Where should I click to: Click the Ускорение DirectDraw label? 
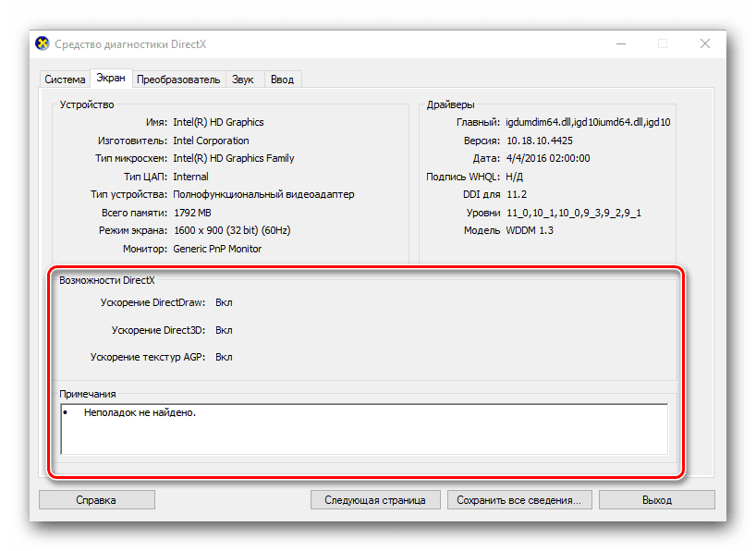point(152,303)
